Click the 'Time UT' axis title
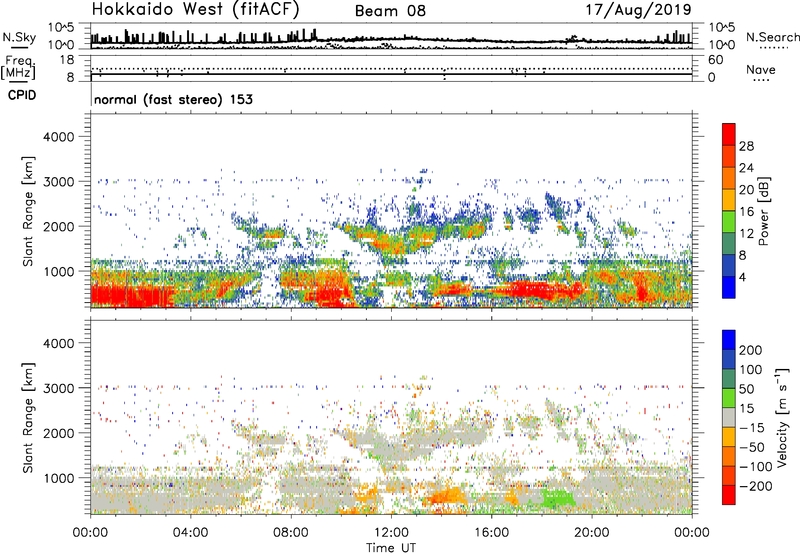 point(391,548)
